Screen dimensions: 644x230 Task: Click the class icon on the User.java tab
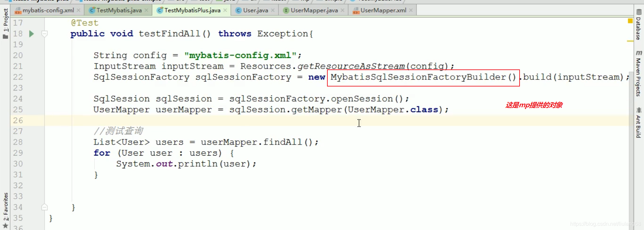click(x=238, y=10)
